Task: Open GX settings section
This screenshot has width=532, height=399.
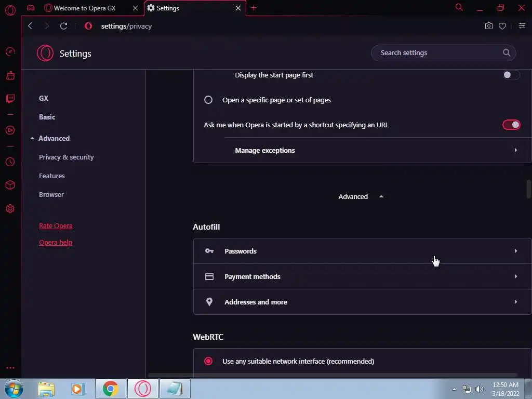Action: tap(44, 98)
